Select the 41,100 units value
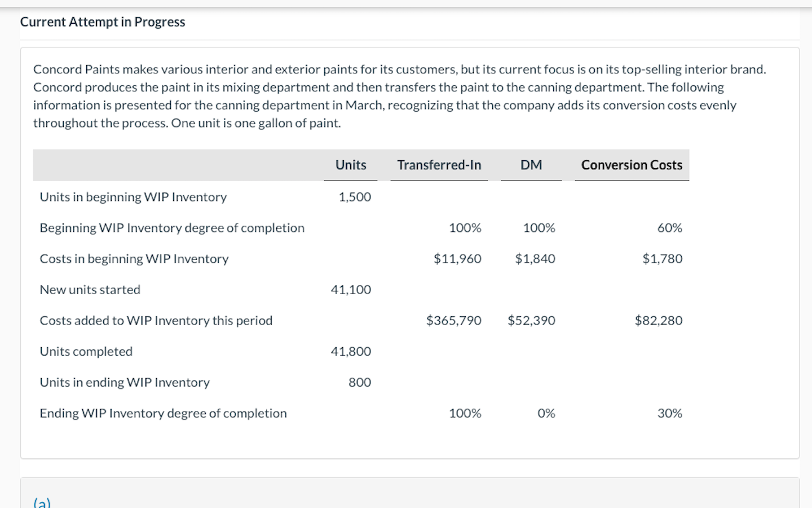 (x=351, y=290)
